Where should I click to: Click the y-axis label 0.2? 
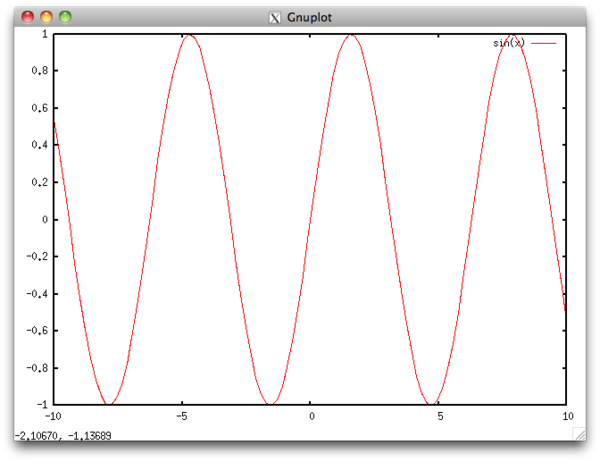pyautogui.click(x=40, y=182)
